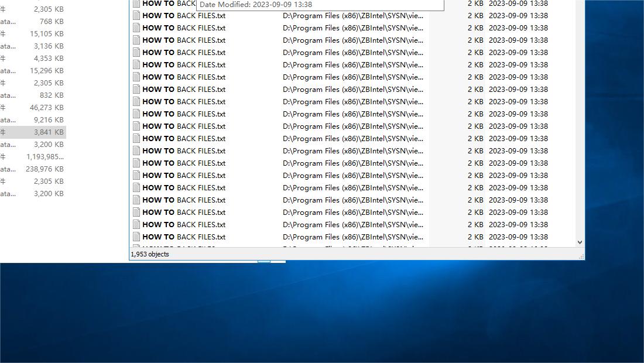Click the text file icon in the last fully visible row
Screen dimensions: 644x363
(136, 237)
